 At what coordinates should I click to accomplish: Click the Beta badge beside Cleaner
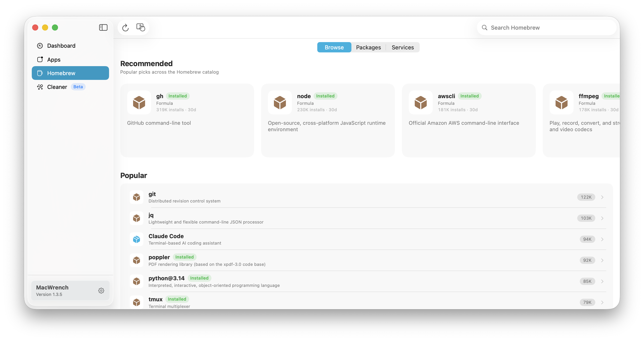78,87
